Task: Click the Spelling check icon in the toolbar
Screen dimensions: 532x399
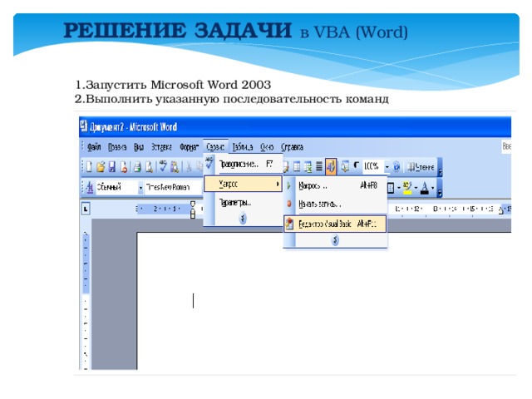Action: pos(163,166)
